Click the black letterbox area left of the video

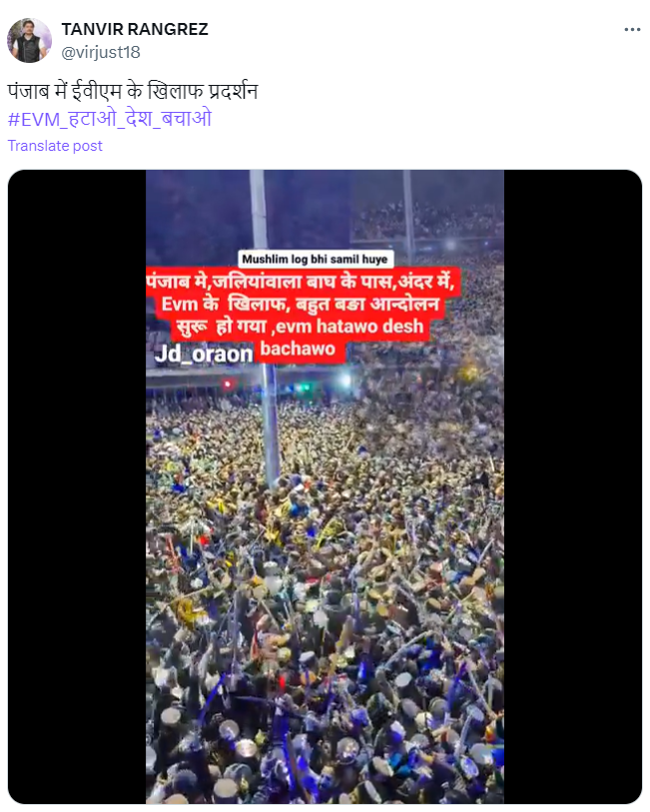[x=77, y=486]
